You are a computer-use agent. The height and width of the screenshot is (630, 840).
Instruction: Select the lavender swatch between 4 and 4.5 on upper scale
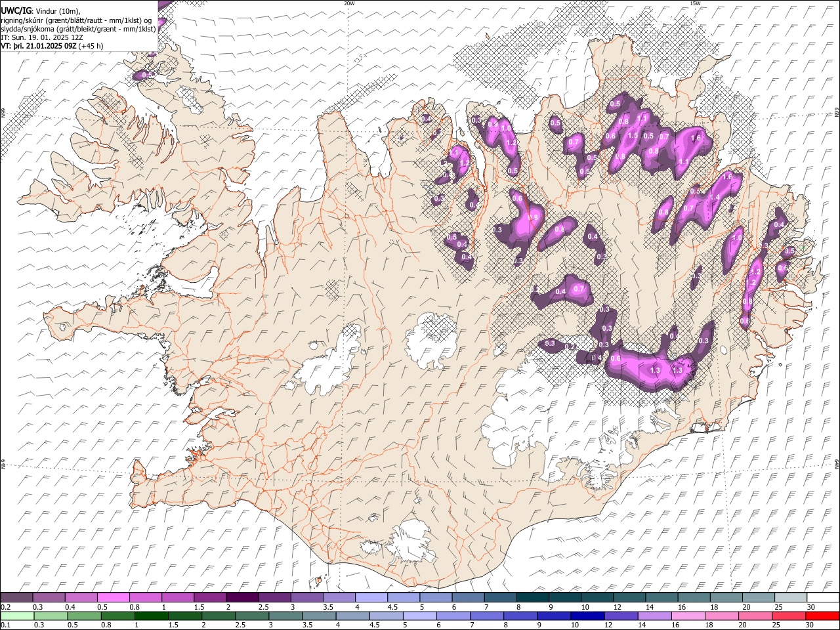click(371, 598)
